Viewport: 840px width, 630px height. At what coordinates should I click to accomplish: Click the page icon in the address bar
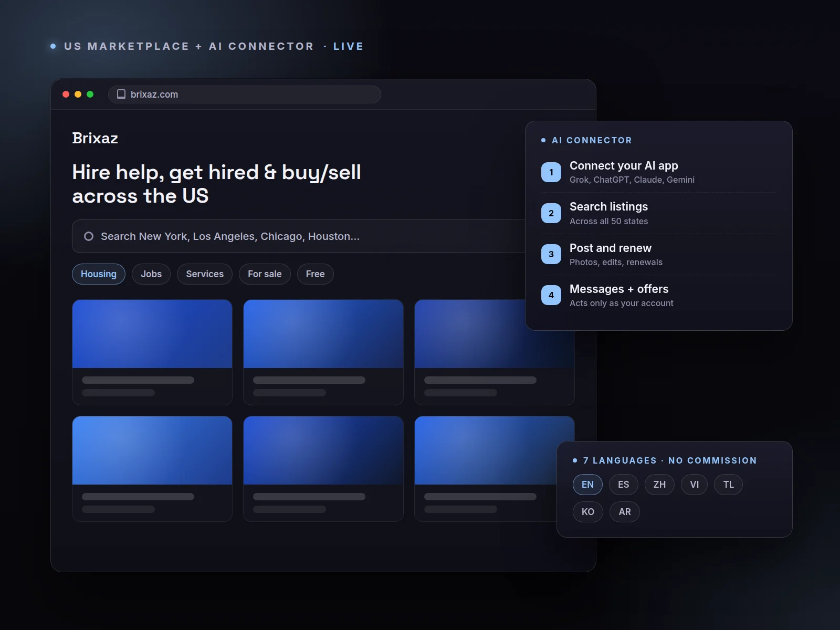(x=121, y=94)
